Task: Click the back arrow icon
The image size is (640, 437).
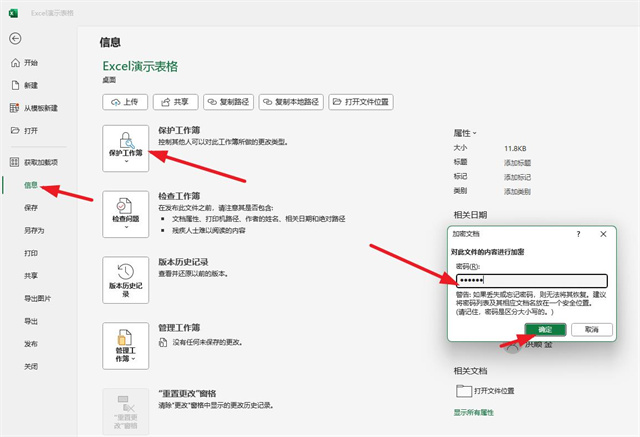Action: click(x=15, y=38)
